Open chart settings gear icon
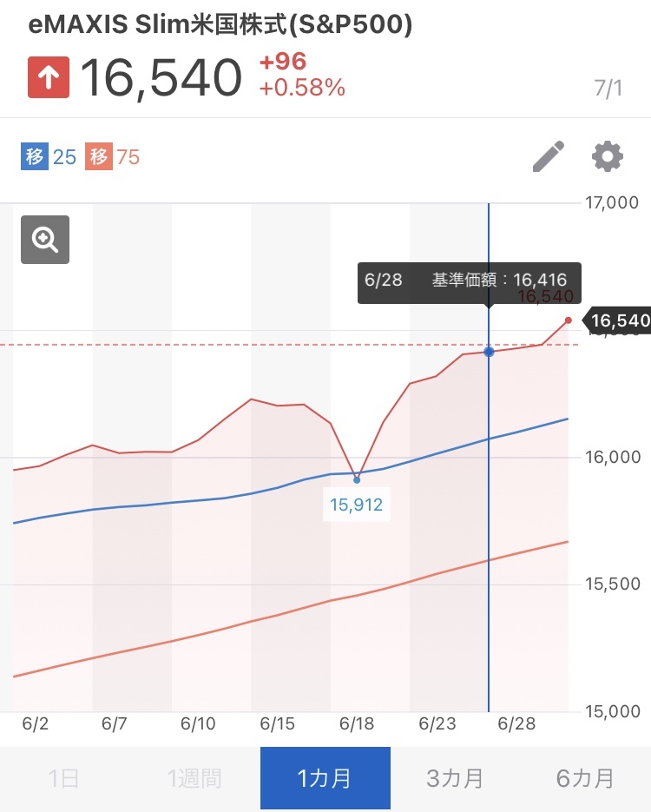Screen dimensions: 651x812 click(x=607, y=157)
